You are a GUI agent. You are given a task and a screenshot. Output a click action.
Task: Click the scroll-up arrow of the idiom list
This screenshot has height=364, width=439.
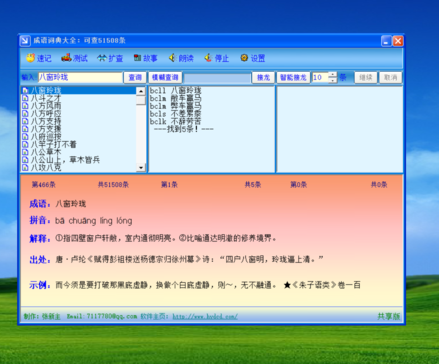pyautogui.click(x=141, y=91)
